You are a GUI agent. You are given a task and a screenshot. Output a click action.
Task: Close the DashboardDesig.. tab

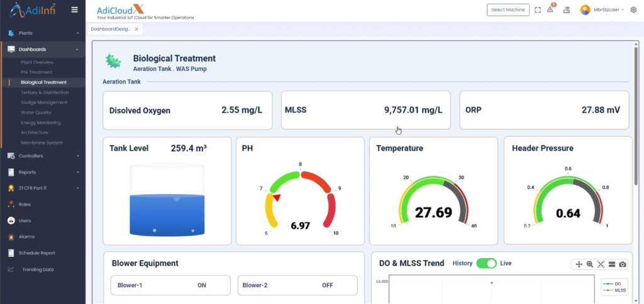(136, 29)
